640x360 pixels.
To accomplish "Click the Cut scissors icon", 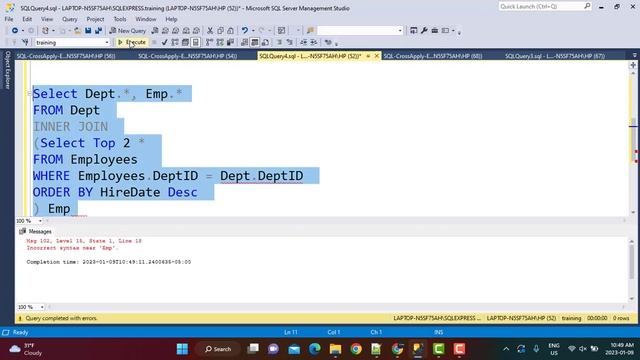I will [210, 31].
